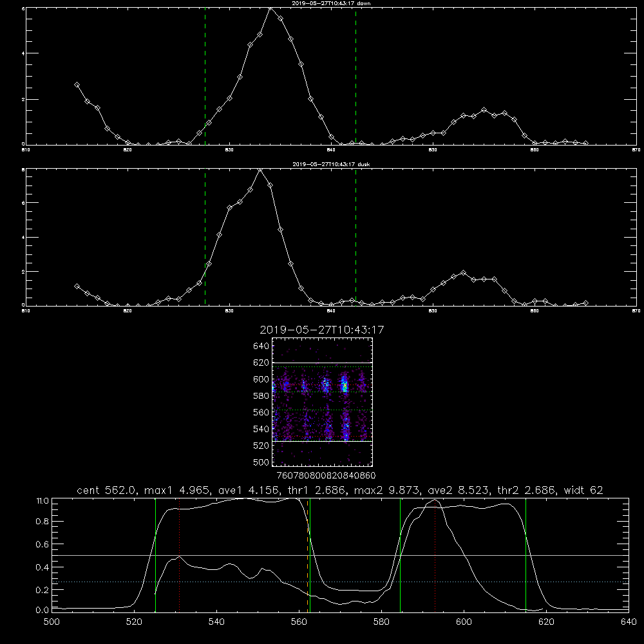Click the '560' y-axis label of spectral image
The height and width of the screenshot is (644, 644).
tap(261, 412)
